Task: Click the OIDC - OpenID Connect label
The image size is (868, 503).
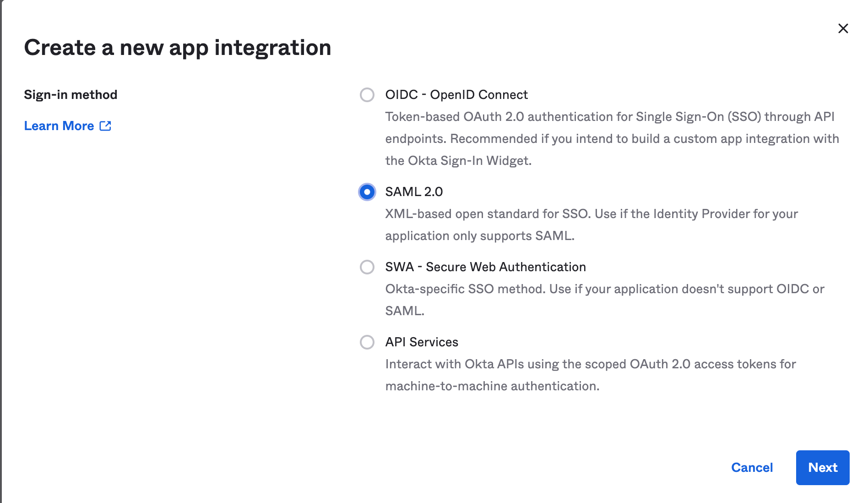Action: click(x=456, y=95)
